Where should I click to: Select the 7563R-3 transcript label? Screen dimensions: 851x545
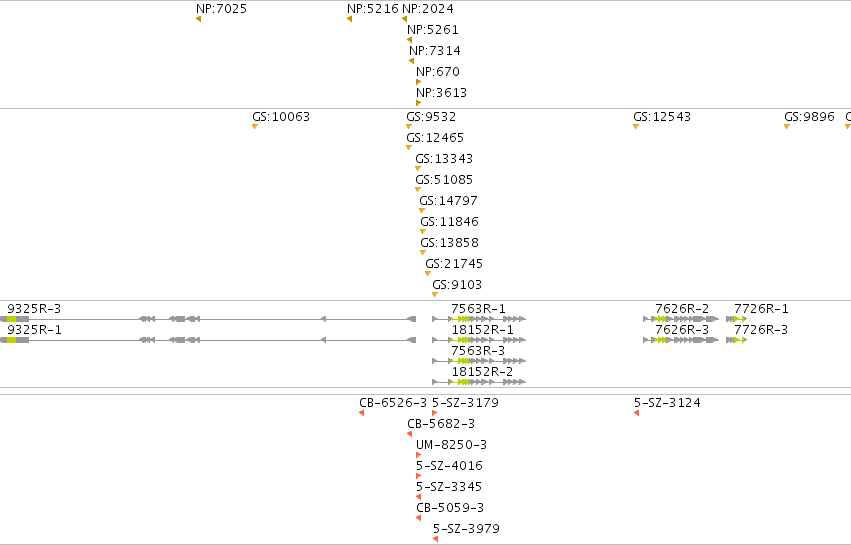(x=478, y=351)
